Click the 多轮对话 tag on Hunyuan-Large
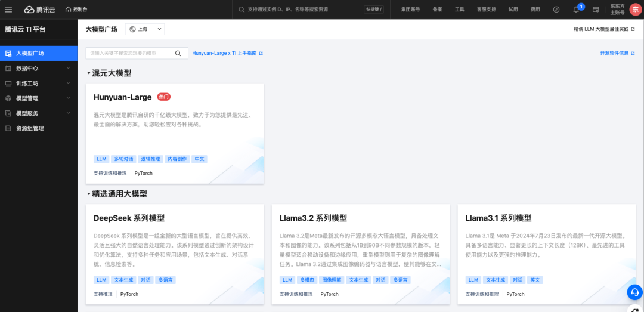Image resolution: width=644 pixels, height=312 pixels. pos(123,159)
